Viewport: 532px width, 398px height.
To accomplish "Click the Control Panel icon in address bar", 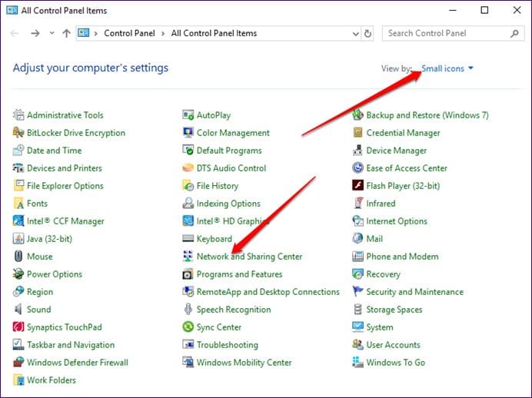I will coord(84,33).
